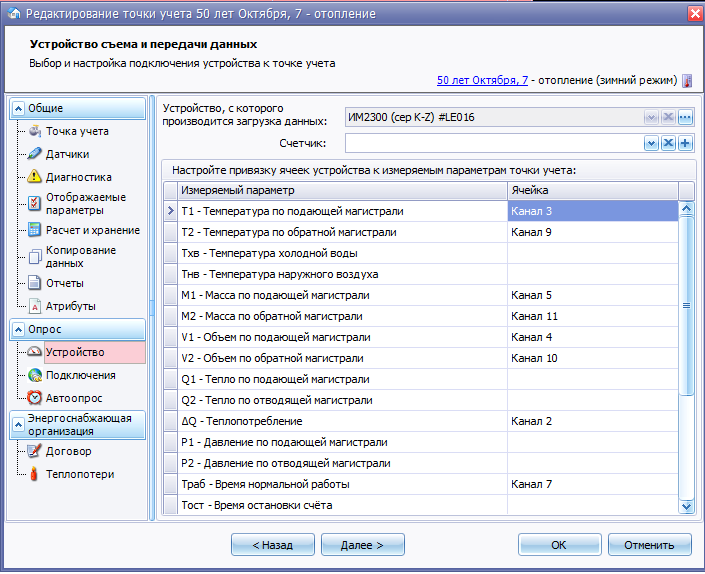
Task: Click the Ячейка column header
Action: pyautogui.click(x=593, y=191)
